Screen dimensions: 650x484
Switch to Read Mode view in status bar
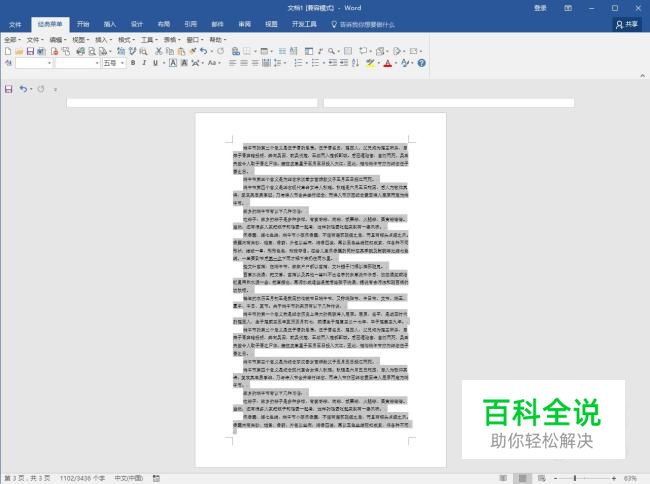coord(503,478)
